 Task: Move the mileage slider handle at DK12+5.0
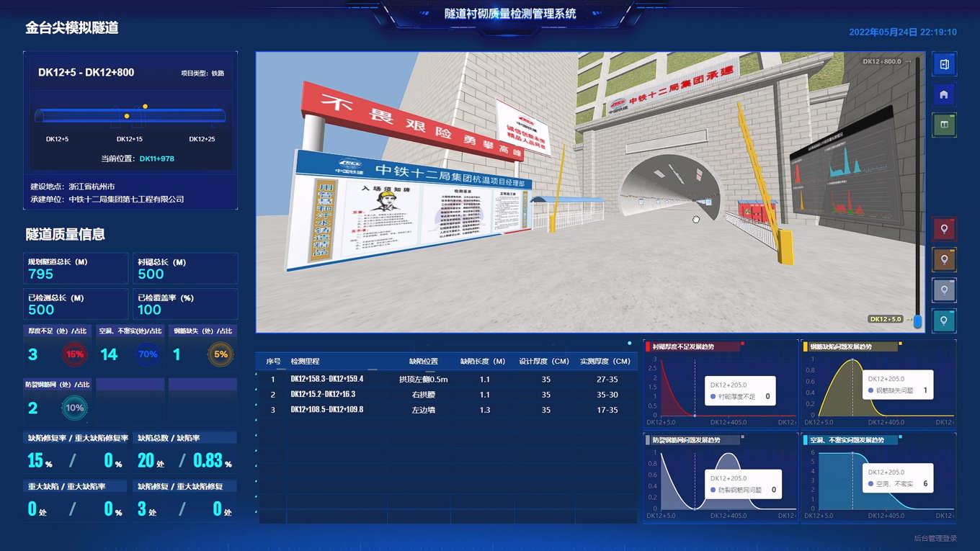(x=917, y=321)
